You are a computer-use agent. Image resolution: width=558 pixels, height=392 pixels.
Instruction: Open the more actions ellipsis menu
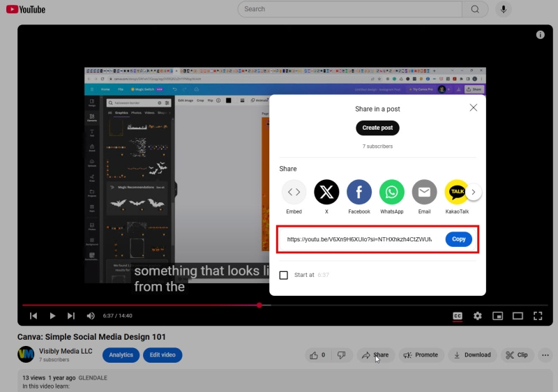pyautogui.click(x=545, y=355)
